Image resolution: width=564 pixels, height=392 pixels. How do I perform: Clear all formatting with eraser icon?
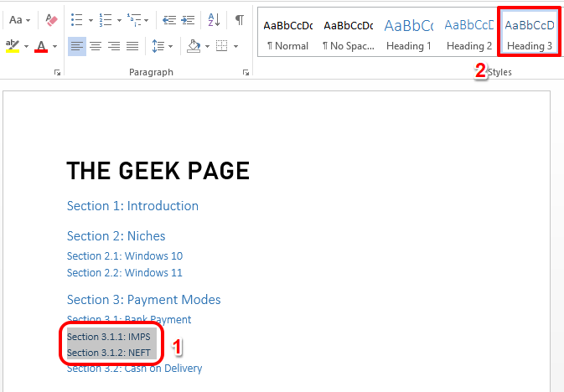pyautogui.click(x=51, y=20)
